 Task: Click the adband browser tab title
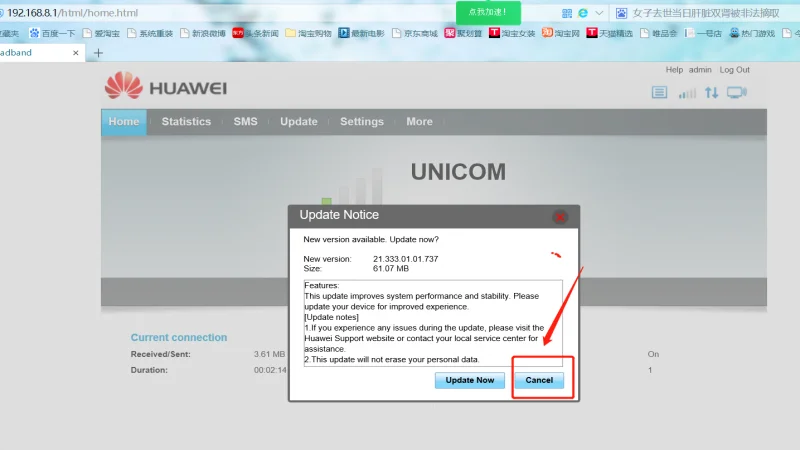pos(16,53)
